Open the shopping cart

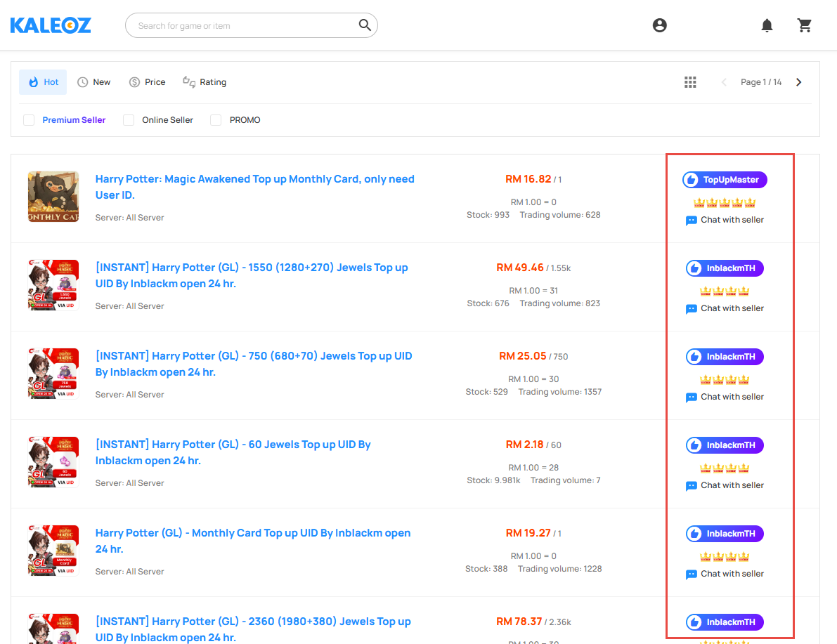[x=805, y=25]
